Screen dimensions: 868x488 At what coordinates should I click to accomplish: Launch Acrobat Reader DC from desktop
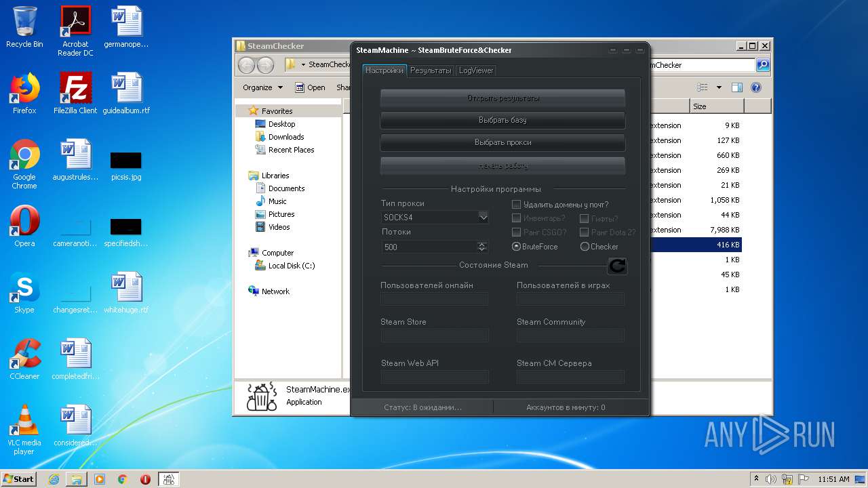(75, 31)
